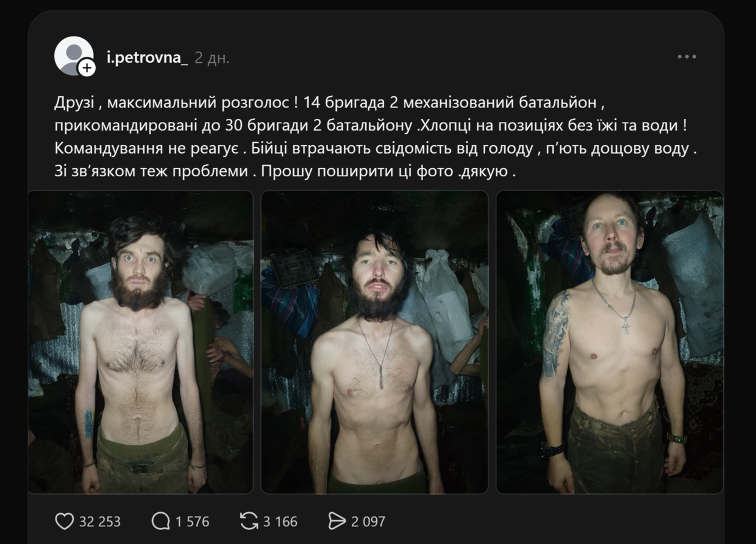Open the left photo in the post

click(140, 342)
